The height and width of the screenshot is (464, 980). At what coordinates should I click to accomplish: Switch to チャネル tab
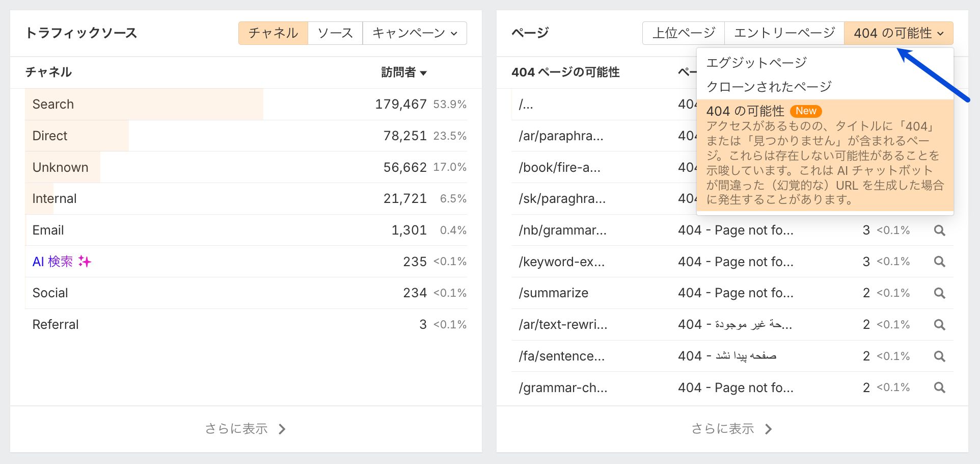point(273,33)
